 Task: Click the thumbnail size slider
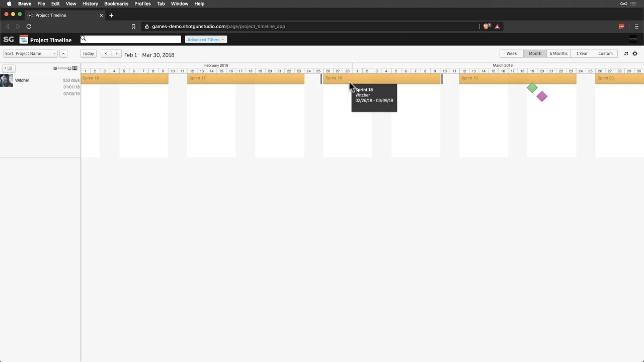pos(64,68)
